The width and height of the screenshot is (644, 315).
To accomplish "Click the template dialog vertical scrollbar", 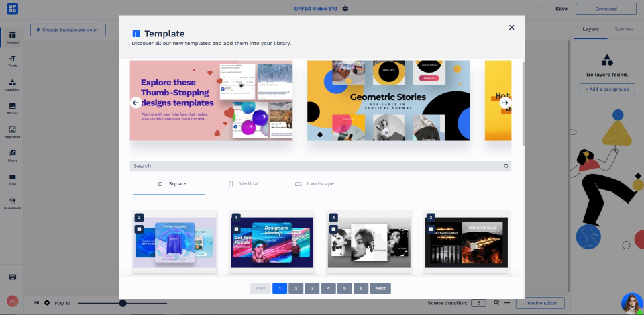I will [x=524, y=103].
